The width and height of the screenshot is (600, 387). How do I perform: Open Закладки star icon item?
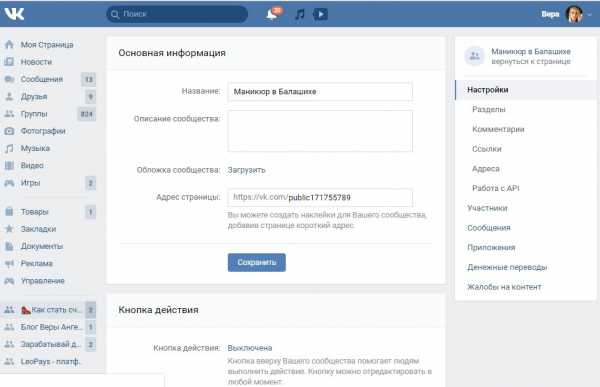[9, 229]
